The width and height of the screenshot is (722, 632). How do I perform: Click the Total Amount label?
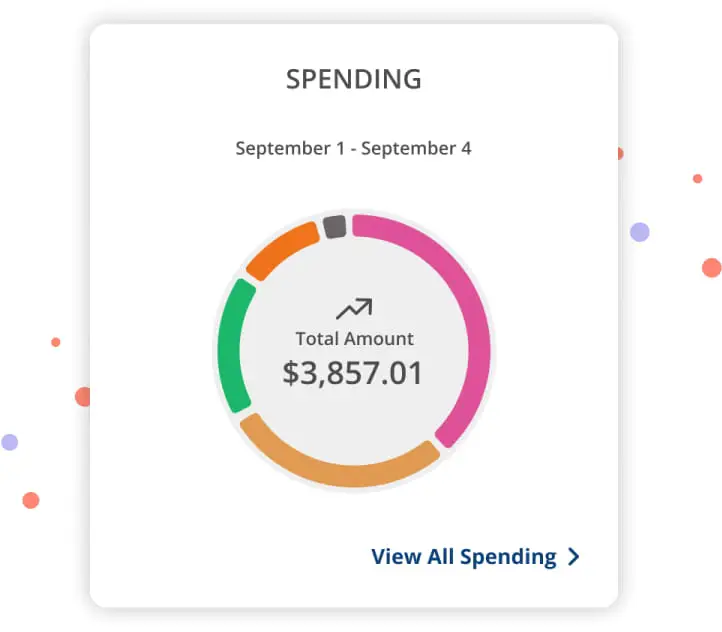354,338
